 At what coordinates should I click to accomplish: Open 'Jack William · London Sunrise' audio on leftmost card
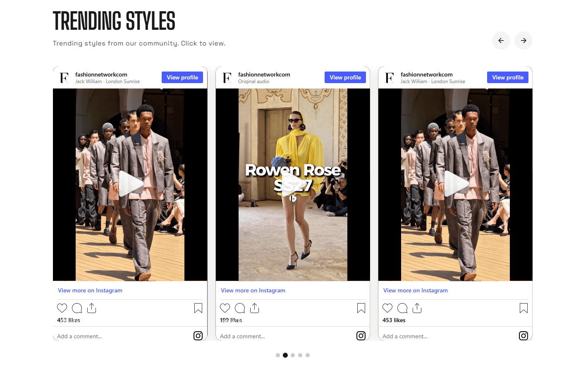tap(108, 81)
